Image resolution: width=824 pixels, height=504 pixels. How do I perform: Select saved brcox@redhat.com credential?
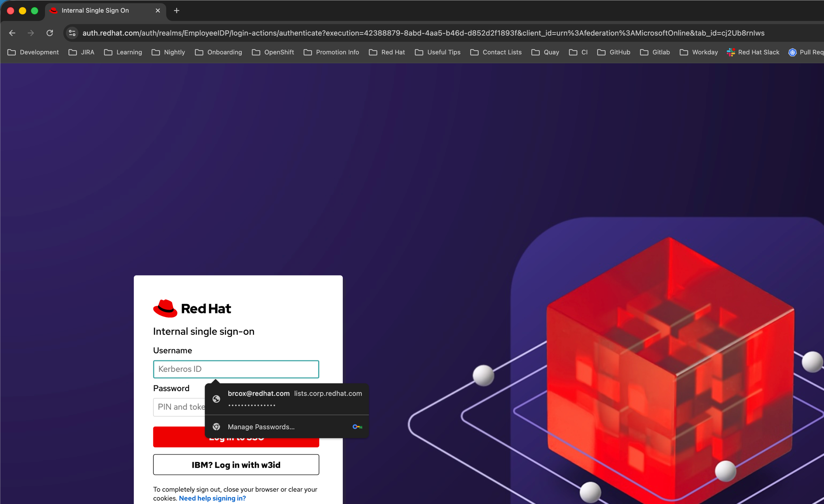point(287,399)
